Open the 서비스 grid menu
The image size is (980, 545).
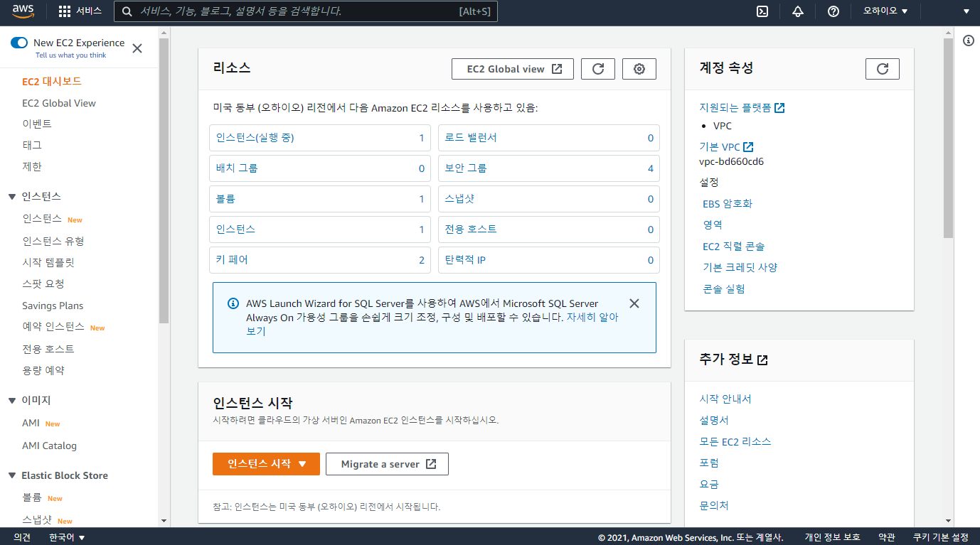[x=80, y=11]
